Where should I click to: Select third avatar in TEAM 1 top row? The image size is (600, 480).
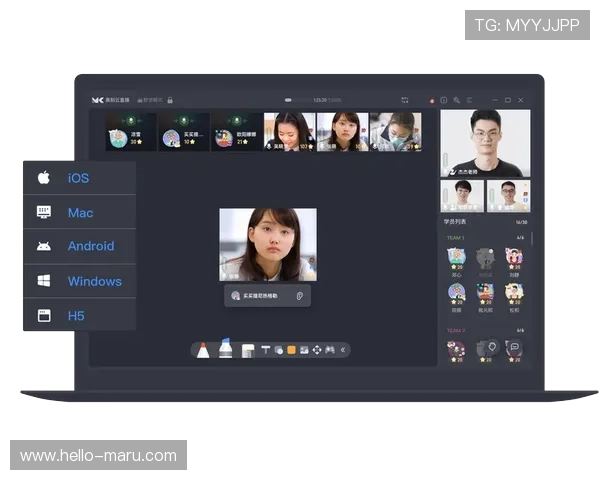(514, 258)
